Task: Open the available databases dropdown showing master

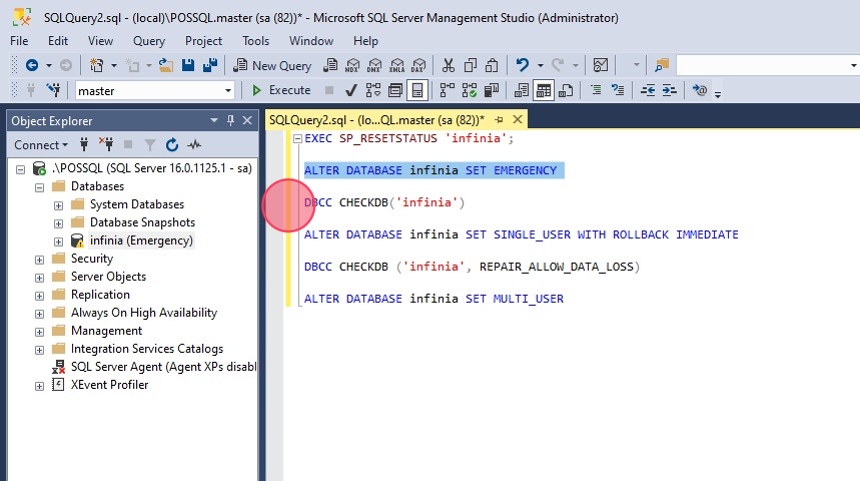Action: (x=228, y=90)
